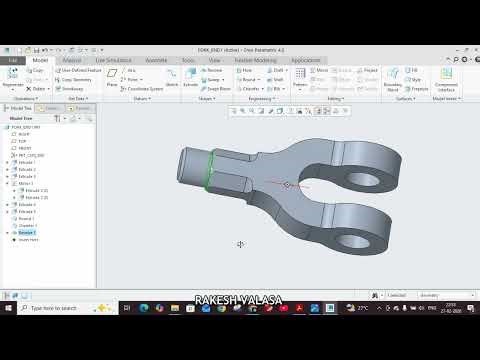This screenshot has height=360, width=480.
Task: Insert an Axis datum
Action: [128, 70]
